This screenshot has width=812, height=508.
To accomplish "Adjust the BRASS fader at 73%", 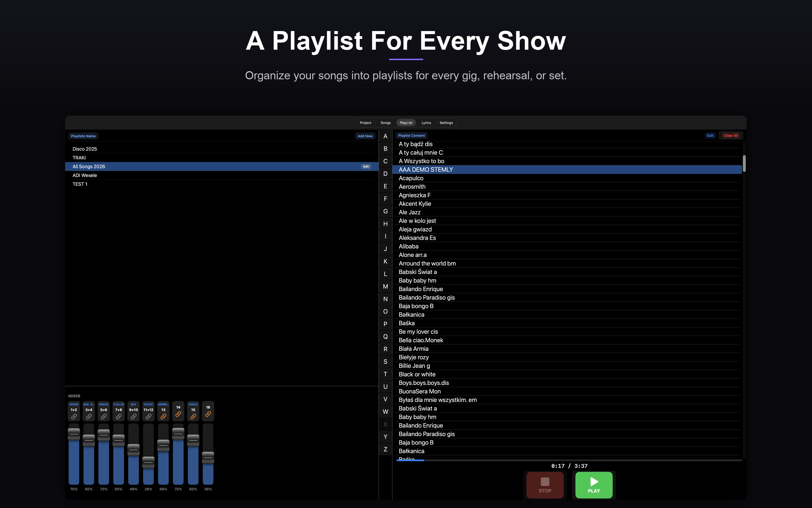I will click(x=104, y=435).
